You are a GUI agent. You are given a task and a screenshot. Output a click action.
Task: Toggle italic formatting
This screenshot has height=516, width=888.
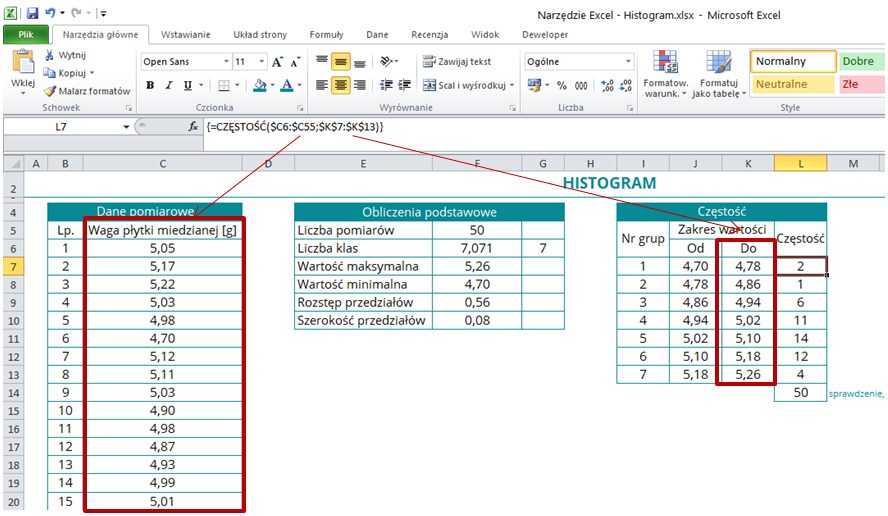pyautogui.click(x=169, y=86)
